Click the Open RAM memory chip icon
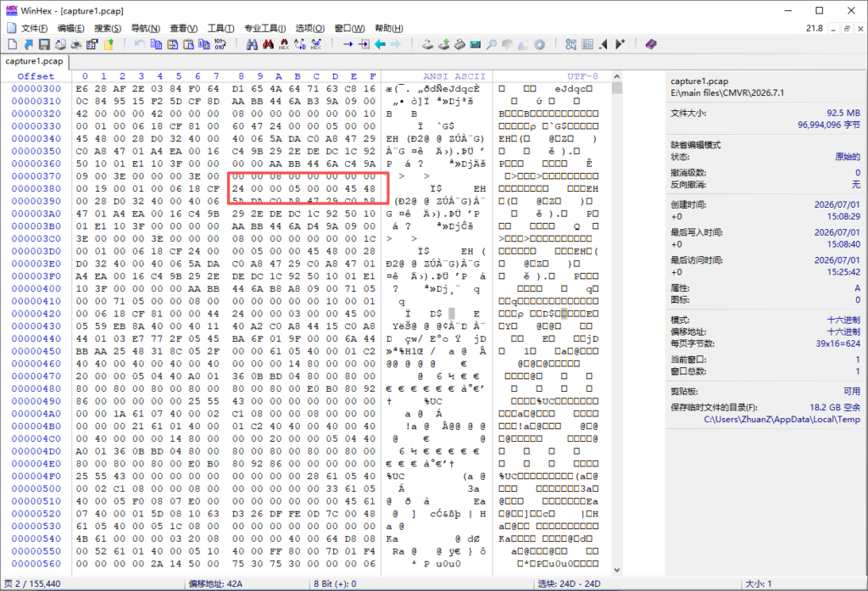The width and height of the screenshot is (868, 591). tap(459, 44)
